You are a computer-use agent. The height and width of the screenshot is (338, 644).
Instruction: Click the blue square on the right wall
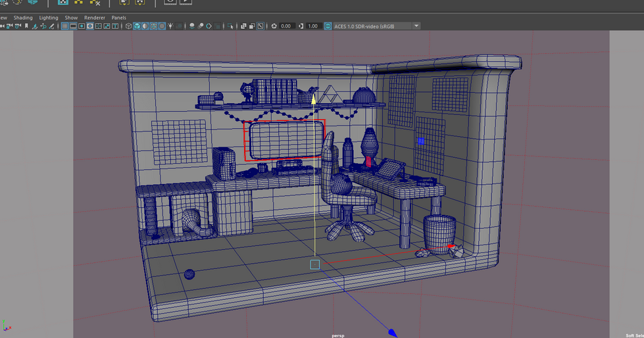421,141
